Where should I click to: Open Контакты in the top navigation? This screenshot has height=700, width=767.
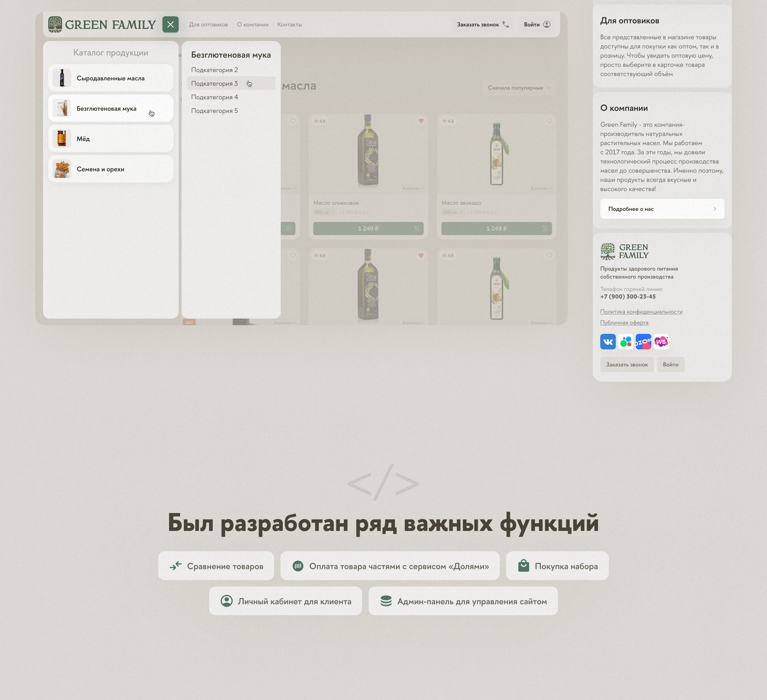pyautogui.click(x=289, y=24)
